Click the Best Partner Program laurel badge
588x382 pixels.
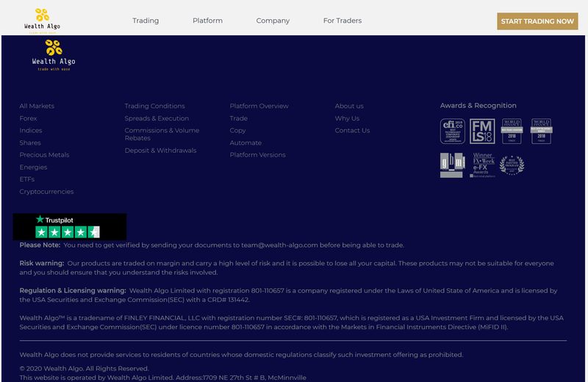click(x=512, y=165)
